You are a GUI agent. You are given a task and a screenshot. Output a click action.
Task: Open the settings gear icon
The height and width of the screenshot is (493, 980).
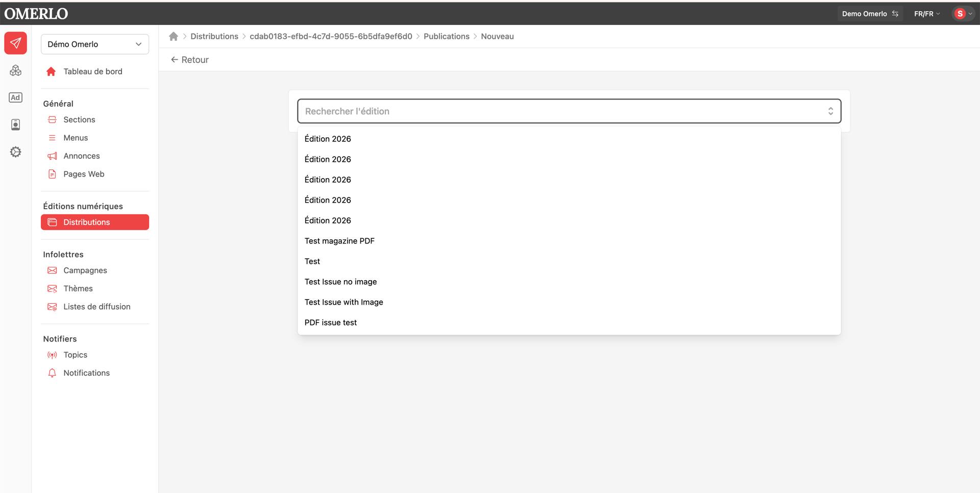coord(15,152)
